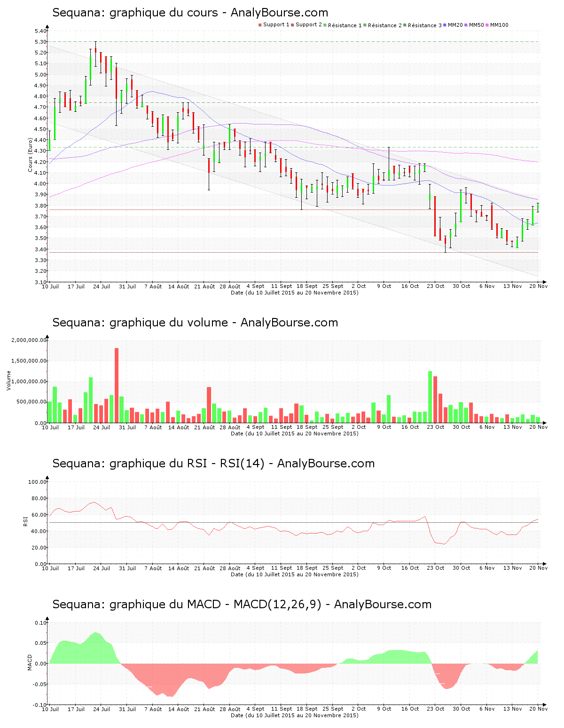Click the 80.00 value on the RSI axis

[x=39, y=498]
